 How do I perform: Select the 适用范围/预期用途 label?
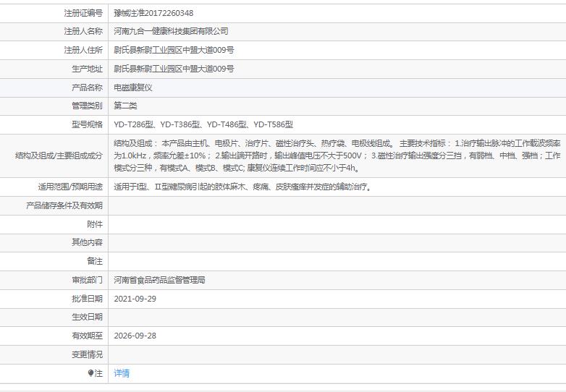click(x=70, y=187)
